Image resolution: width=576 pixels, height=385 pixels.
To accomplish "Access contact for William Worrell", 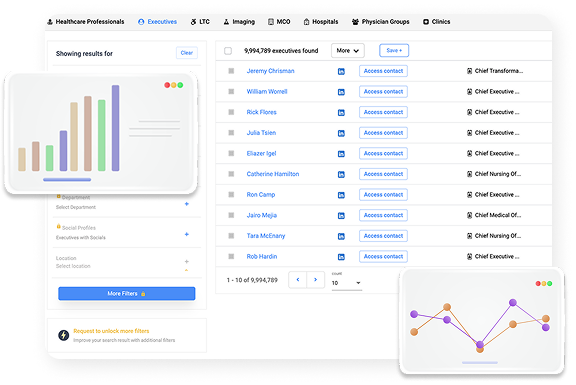I will 383,91.
